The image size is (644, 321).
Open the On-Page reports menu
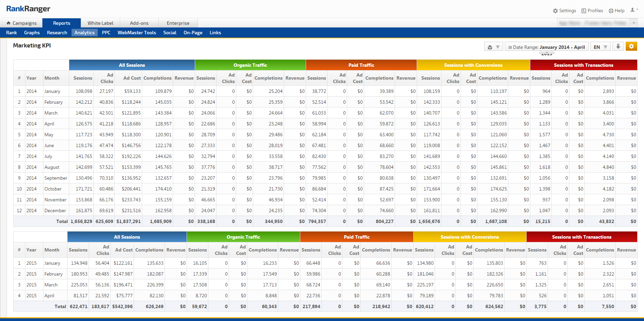coord(193,33)
